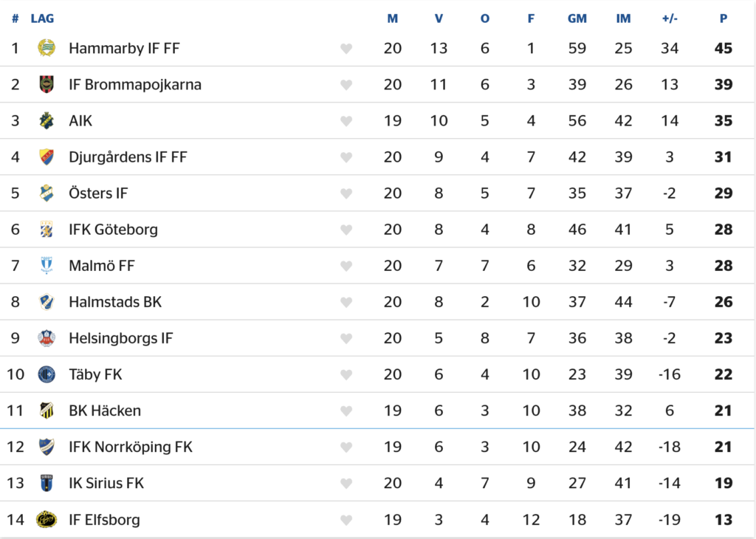756x539 pixels.
Task: Toggle the heart for Östers IF
Action: pos(346,193)
